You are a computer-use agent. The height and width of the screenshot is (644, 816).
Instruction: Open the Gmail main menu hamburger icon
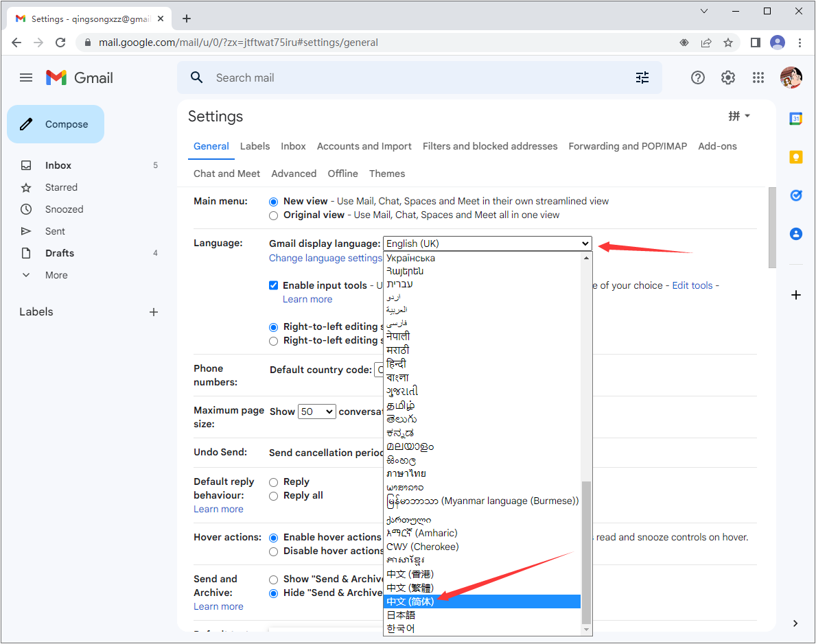click(x=26, y=78)
